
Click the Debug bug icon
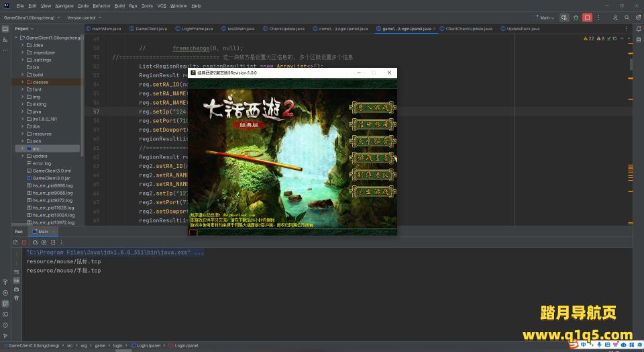coord(576,17)
